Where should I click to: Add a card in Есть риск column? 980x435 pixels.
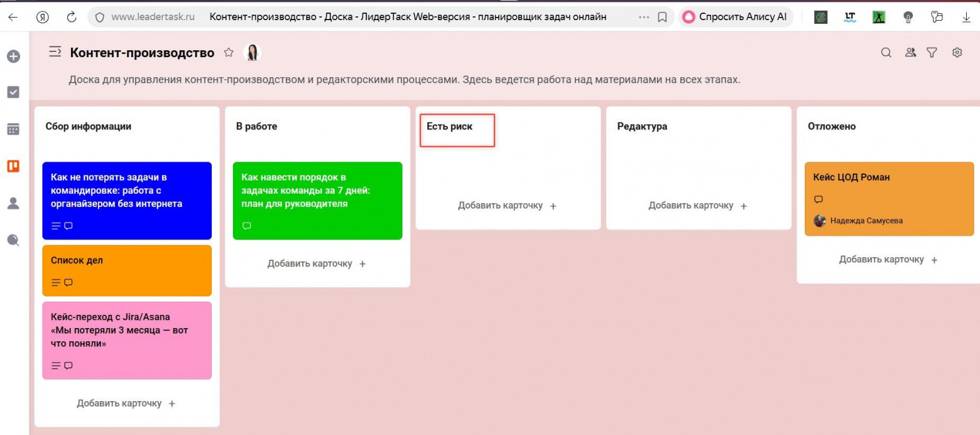(x=507, y=206)
